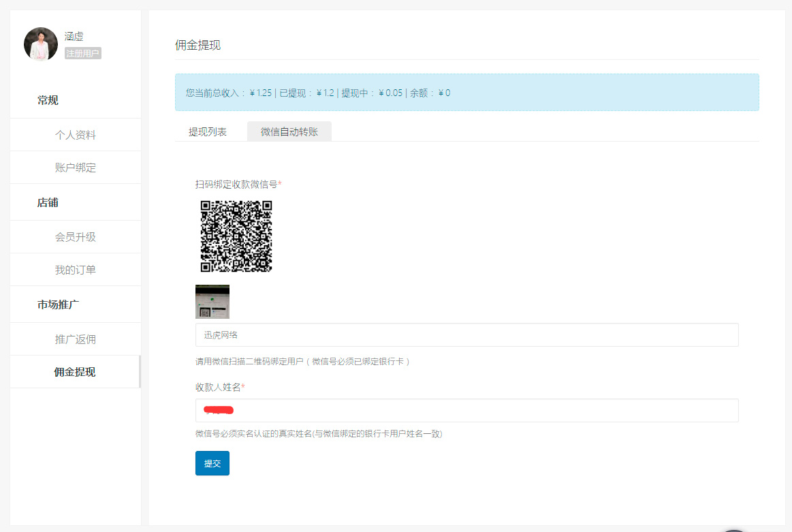The image size is (792, 532).
Task: Click the user avatar photo
Action: pyautogui.click(x=41, y=44)
